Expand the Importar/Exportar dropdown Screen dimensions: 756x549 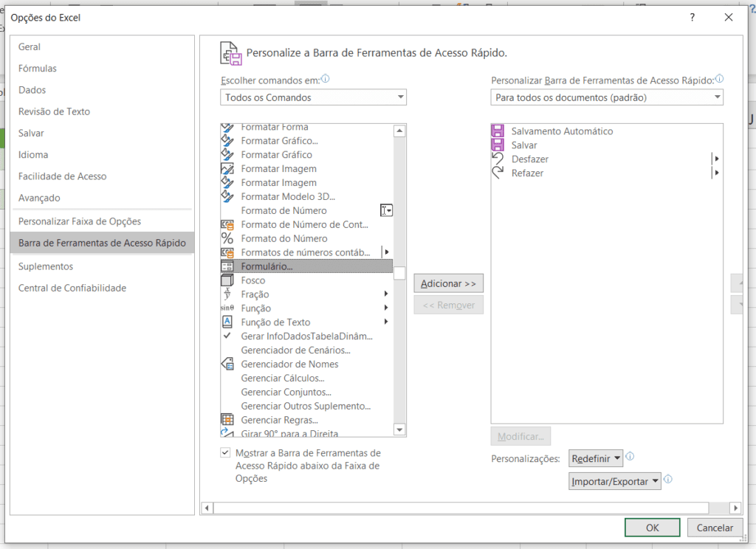614,481
